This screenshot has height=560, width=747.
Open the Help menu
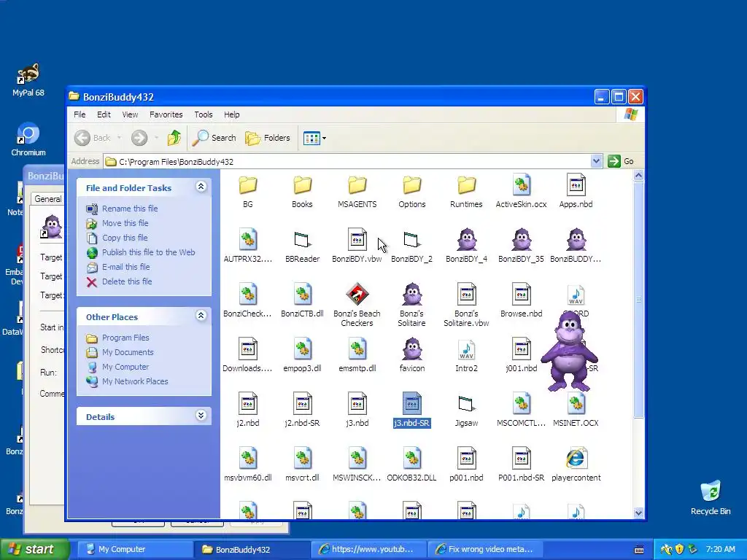pos(231,114)
